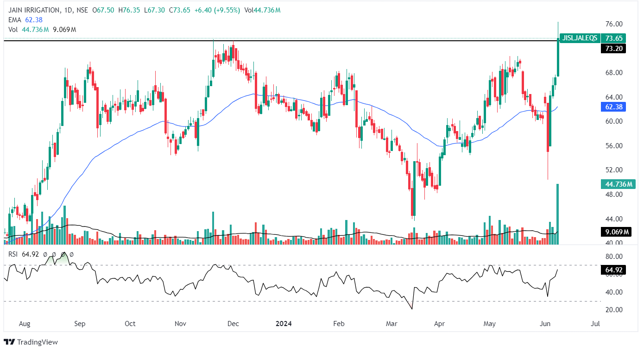The height and width of the screenshot is (352, 644).
Task: Click the 80.00 RSI scale label
Action: pyautogui.click(x=613, y=257)
